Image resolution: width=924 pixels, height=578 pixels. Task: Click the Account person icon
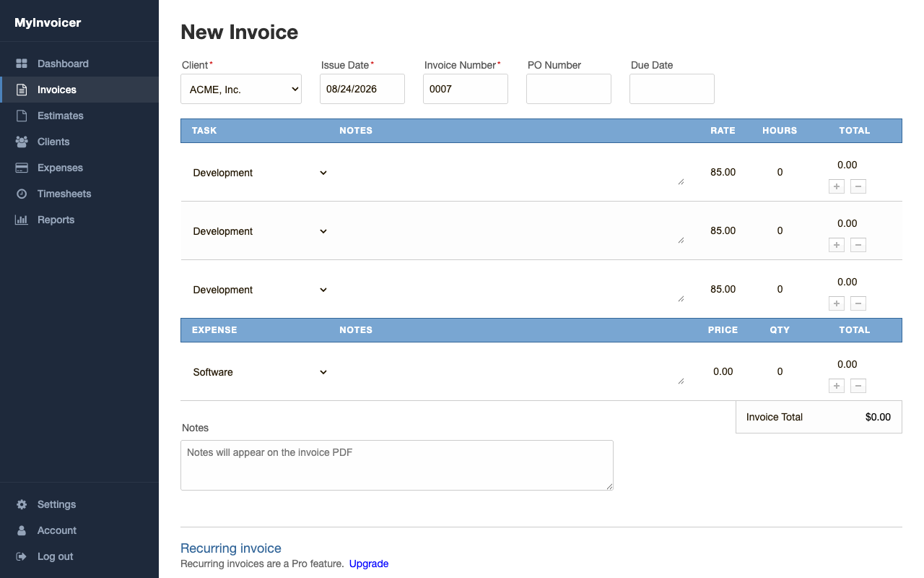(x=22, y=530)
